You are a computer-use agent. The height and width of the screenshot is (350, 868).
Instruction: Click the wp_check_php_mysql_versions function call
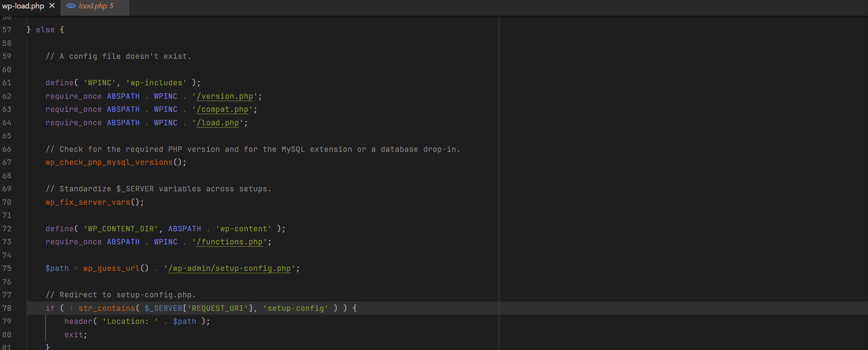click(109, 162)
